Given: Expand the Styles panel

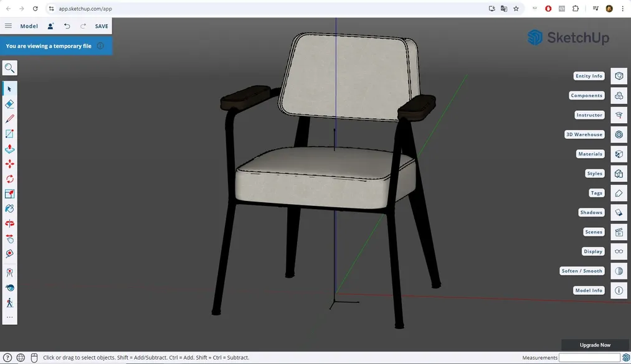Looking at the screenshot, I should 594,173.
